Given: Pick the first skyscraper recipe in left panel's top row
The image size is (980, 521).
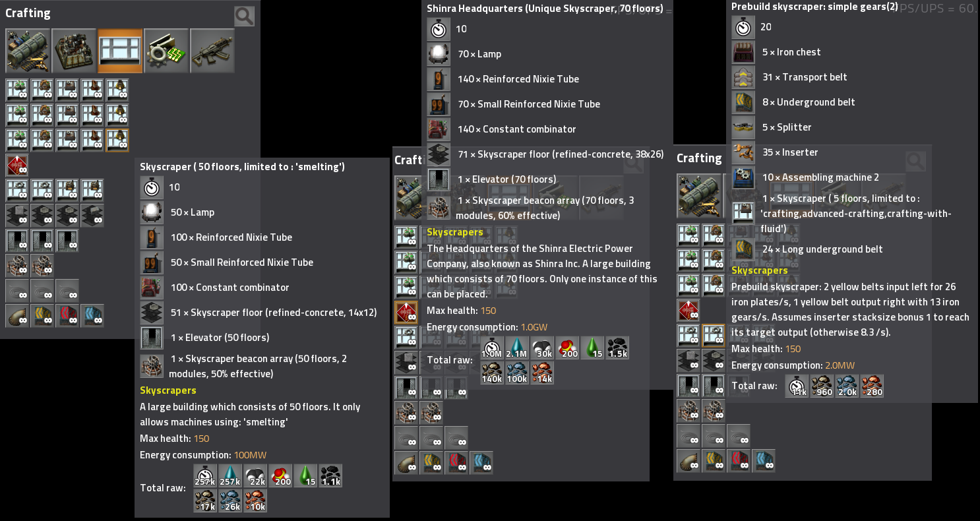Looking at the screenshot, I should coord(17,90).
